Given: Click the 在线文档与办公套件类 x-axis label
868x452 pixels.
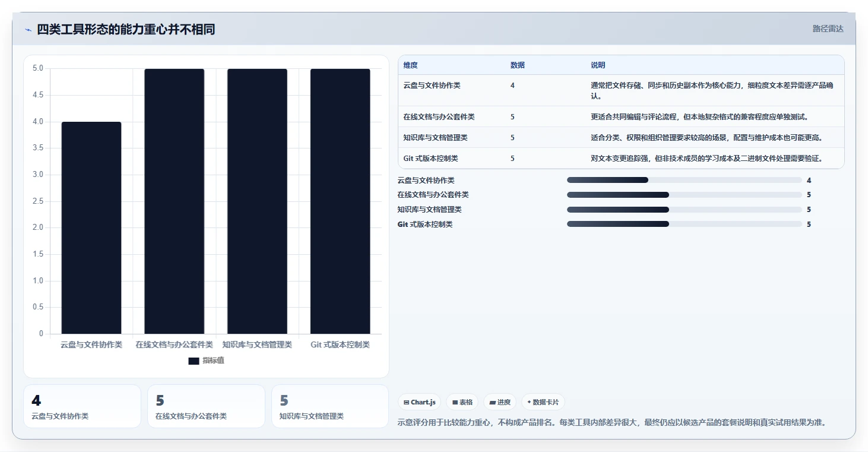Looking at the screenshot, I should 174,344.
